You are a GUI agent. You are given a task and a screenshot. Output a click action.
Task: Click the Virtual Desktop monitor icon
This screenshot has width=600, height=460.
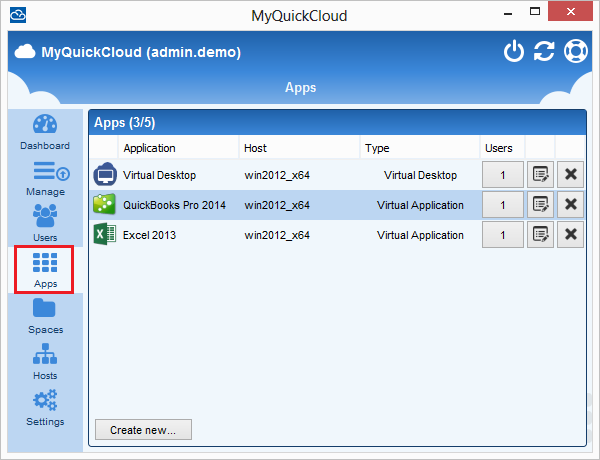(x=105, y=174)
